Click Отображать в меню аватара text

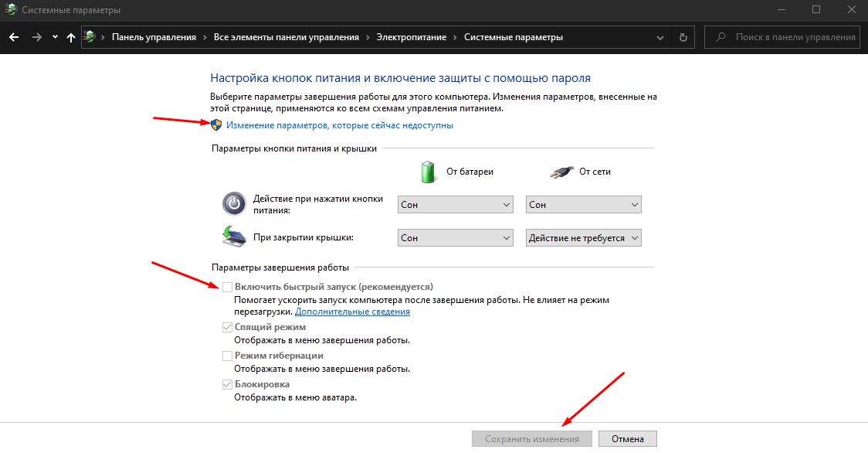click(x=295, y=397)
